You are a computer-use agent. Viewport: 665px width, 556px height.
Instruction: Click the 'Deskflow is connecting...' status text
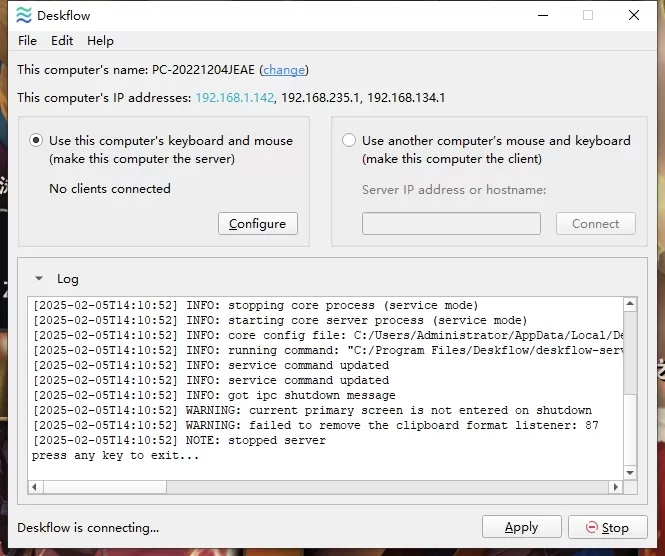pyautogui.click(x=88, y=528)
